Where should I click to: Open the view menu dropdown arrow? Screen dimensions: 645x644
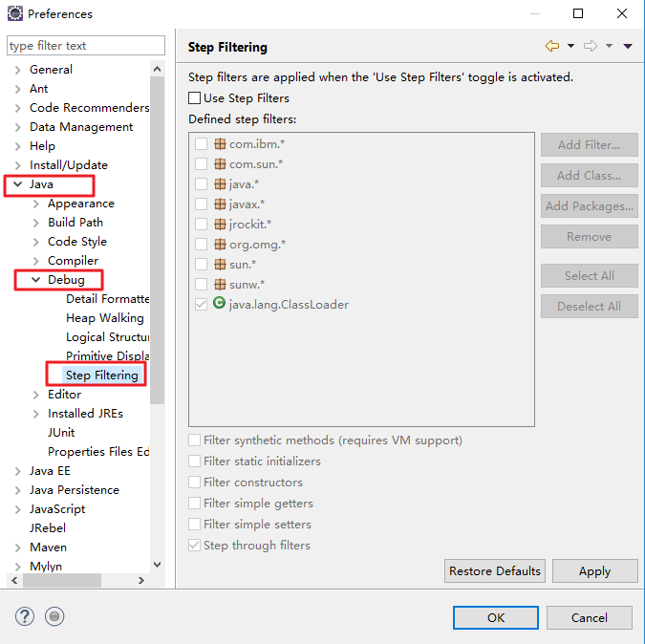pos(628,46)
